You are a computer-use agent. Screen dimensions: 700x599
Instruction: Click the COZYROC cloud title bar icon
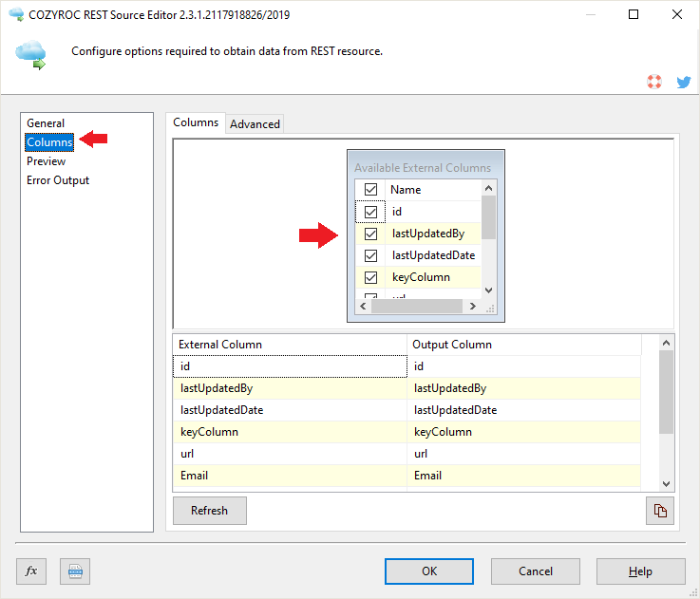pyautogui.click(x=16, y=15)
